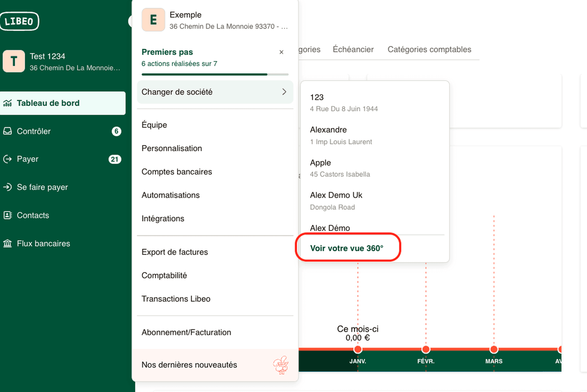Dismiss the Premiers pas checklist

point(281,52)
